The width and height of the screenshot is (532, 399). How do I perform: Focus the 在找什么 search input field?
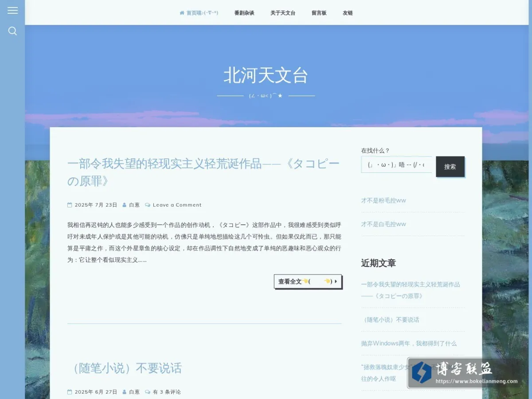pos(396,164)
